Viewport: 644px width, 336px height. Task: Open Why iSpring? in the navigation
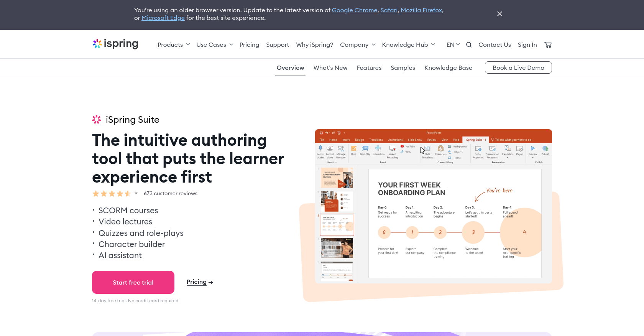point(315,45)
